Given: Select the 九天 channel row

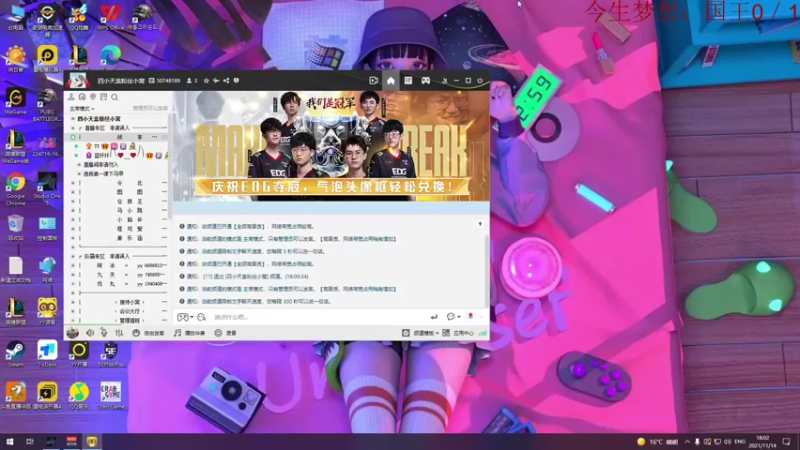Looking at the screenshot, I should (119, 274).
